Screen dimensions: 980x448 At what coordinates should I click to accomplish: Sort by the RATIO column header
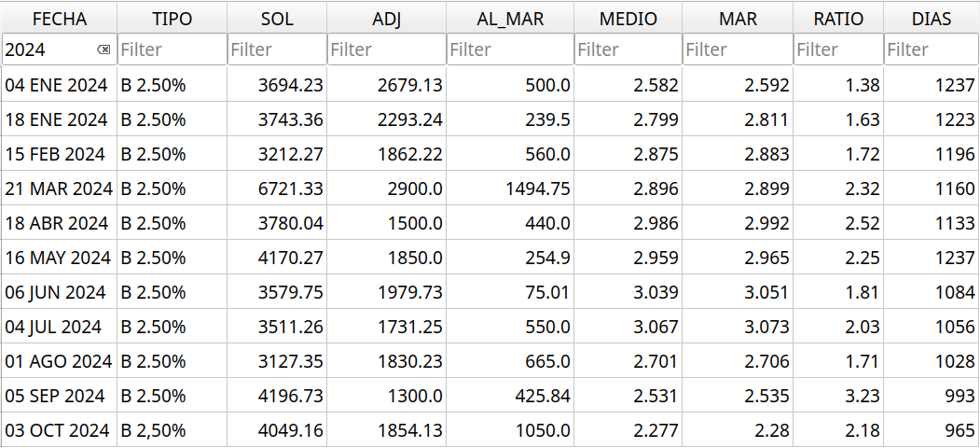tap(838, 19)
